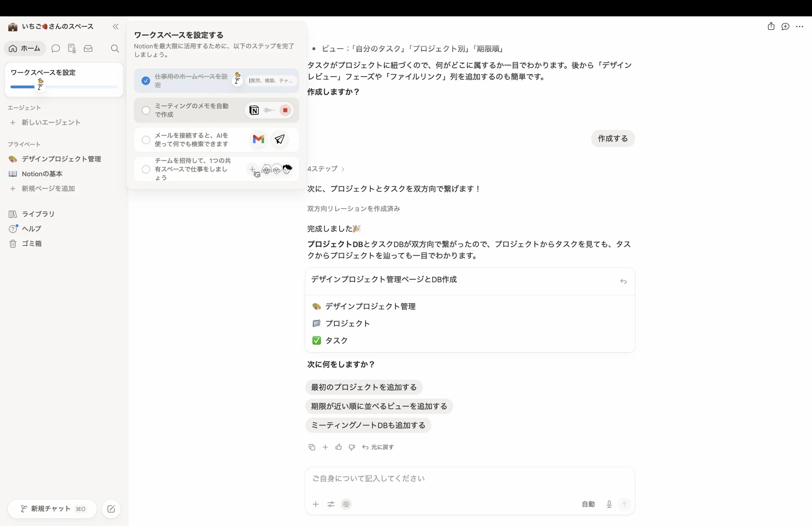
Task: Click the プライベート section header
Action: (x=24, y=144)
